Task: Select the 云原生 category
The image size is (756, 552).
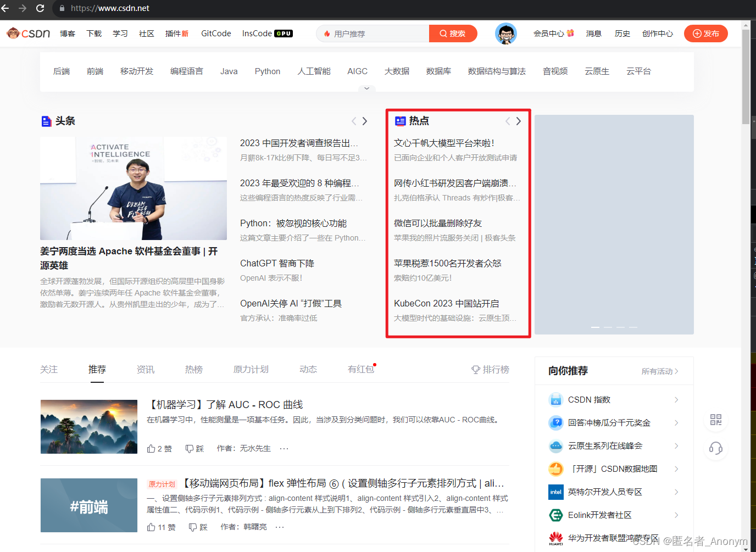Action: pos(597,71)
